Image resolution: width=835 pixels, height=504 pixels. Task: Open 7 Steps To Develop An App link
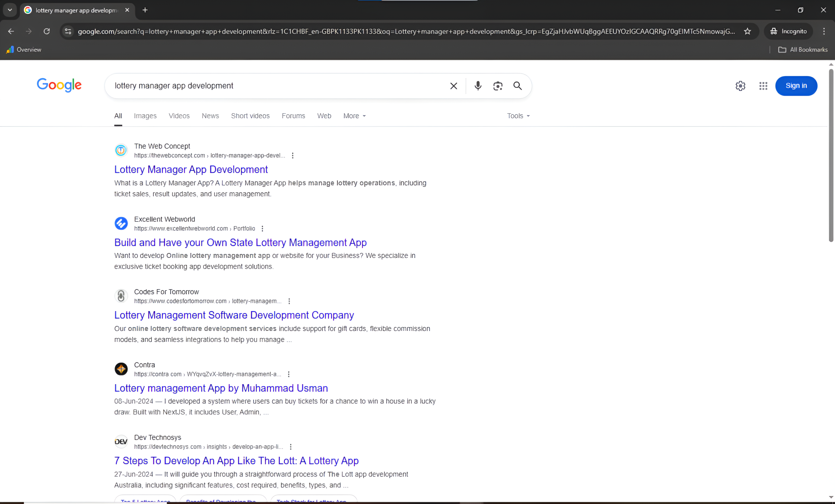tap(236, 461)
